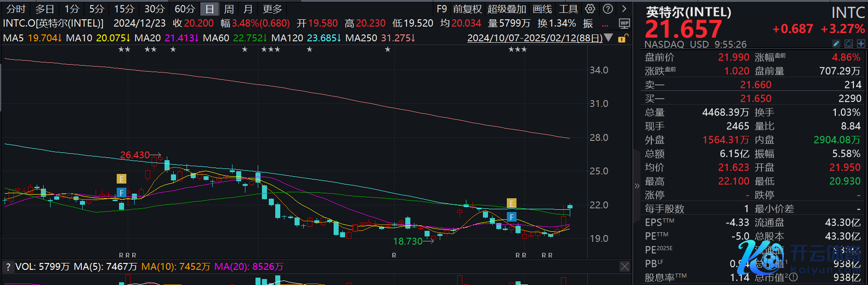Close the VOL indicator panel
868x285 pixels.
624,266
